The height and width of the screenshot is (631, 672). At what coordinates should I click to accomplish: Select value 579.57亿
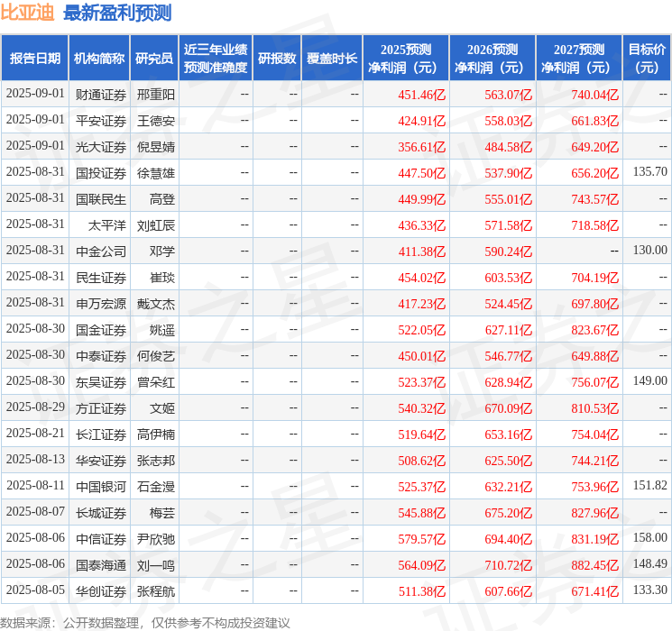422,539
